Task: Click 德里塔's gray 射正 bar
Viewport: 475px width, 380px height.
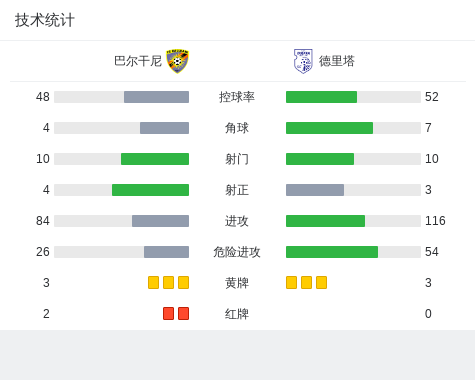Action: (x=315, y=190)
